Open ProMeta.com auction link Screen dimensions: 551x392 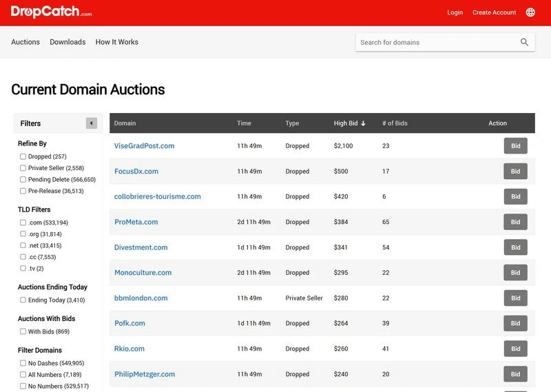coord(136,222)
